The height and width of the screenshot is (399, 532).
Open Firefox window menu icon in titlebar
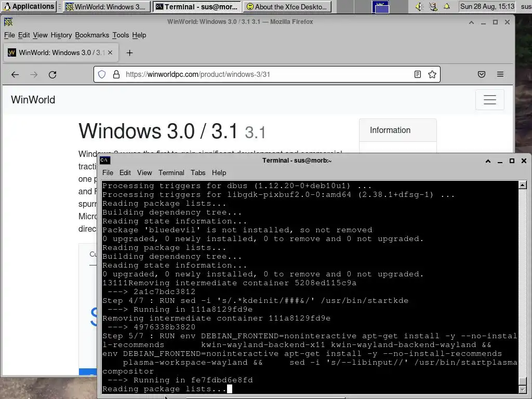(x=8, y=22)
